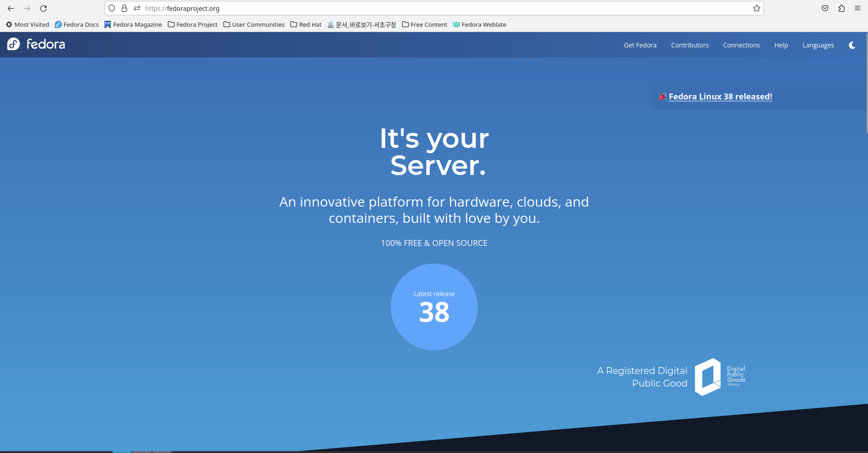Click the Latest release 38 circle
Screen dimensions: 868x453
[x=434, y=307]
